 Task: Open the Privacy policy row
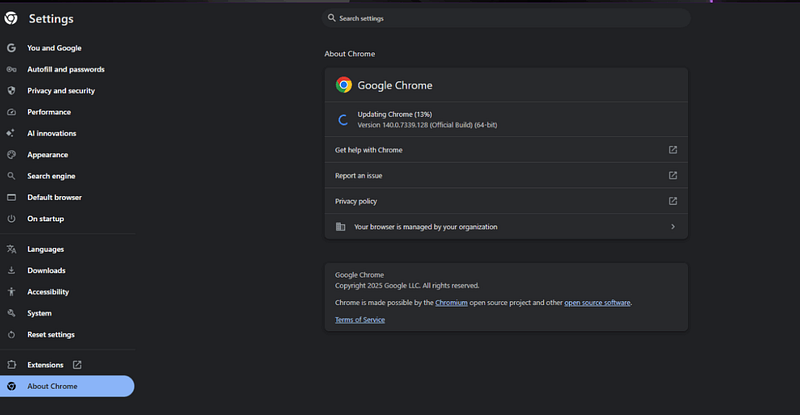click(506, 201)
